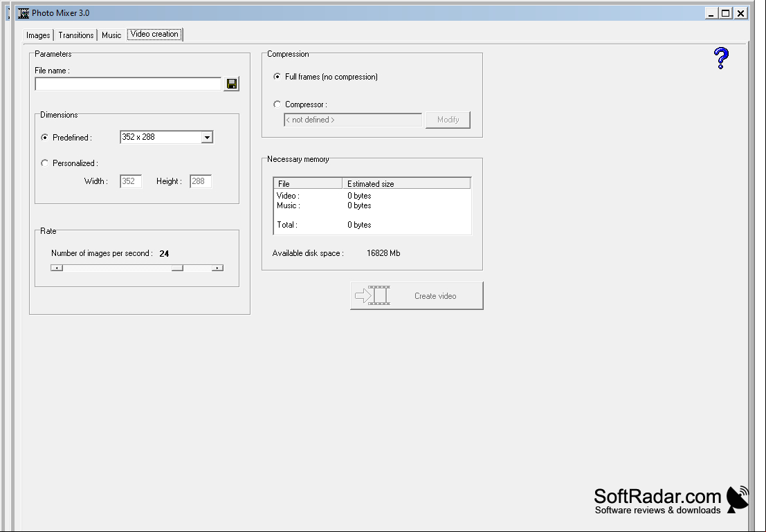Click the 'Video :' row in memory table
This screenshot has width=766, height=532.
372,196
